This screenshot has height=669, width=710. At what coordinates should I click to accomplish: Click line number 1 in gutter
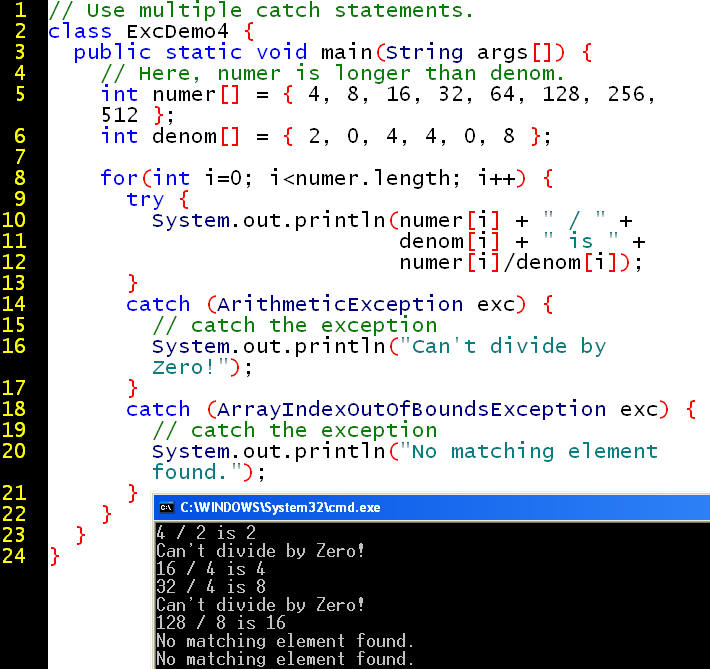tap(20, 10)
